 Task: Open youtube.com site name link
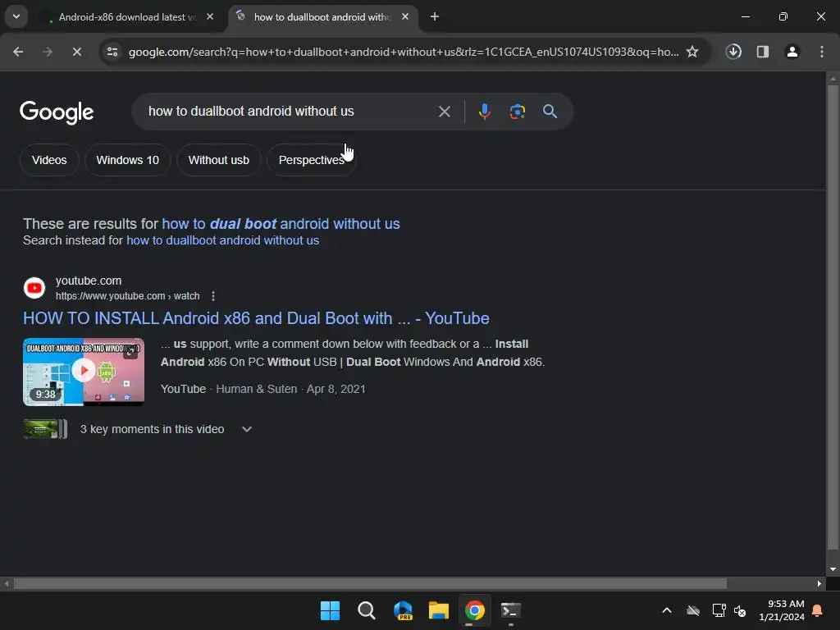tap(89, 281)
